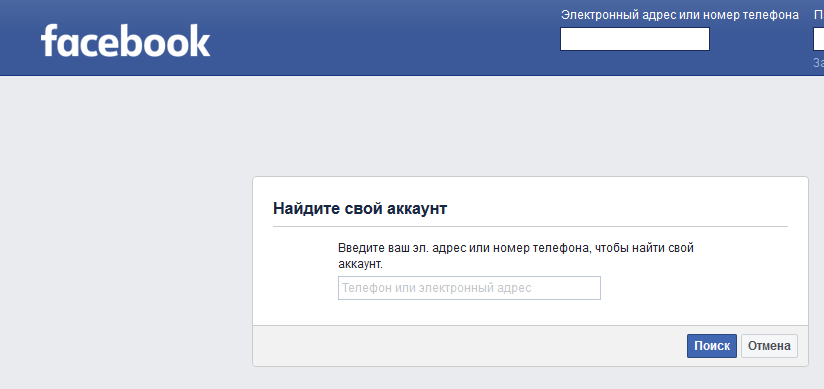
Task: Click the 'Найдите свой аккаунт' heading
Action: click(x=360, y=209)
